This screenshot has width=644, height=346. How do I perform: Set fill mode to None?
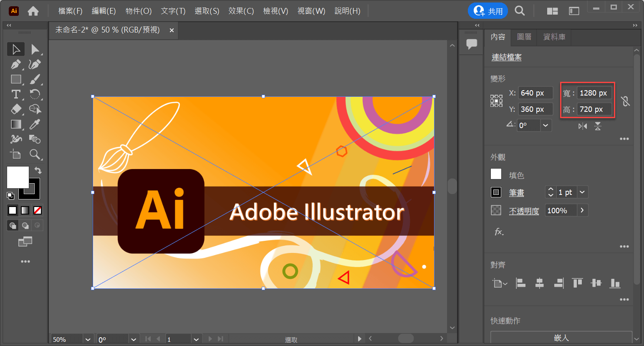pos(38,210)
